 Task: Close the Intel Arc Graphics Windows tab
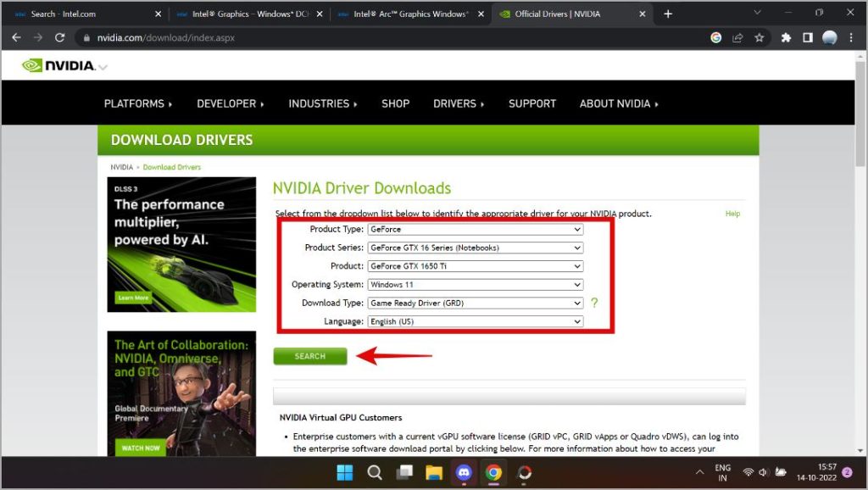click(481, 14)
